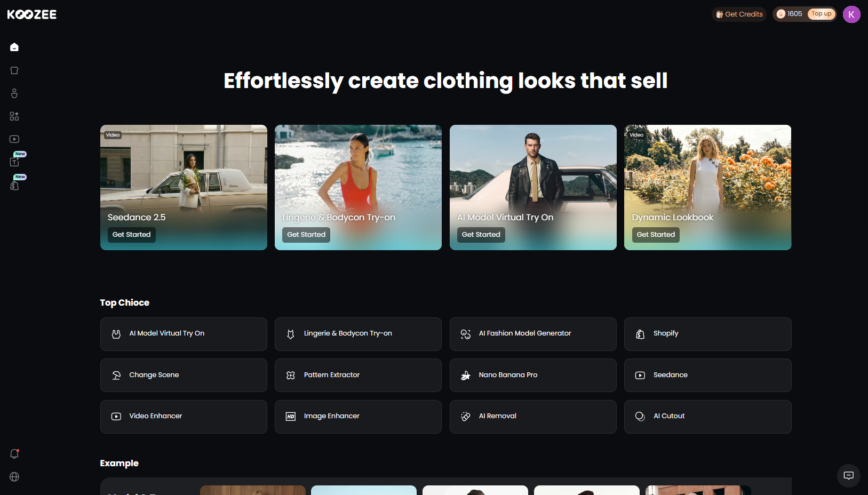Open the AI tools grid sidebar icon

coord(14,116)
